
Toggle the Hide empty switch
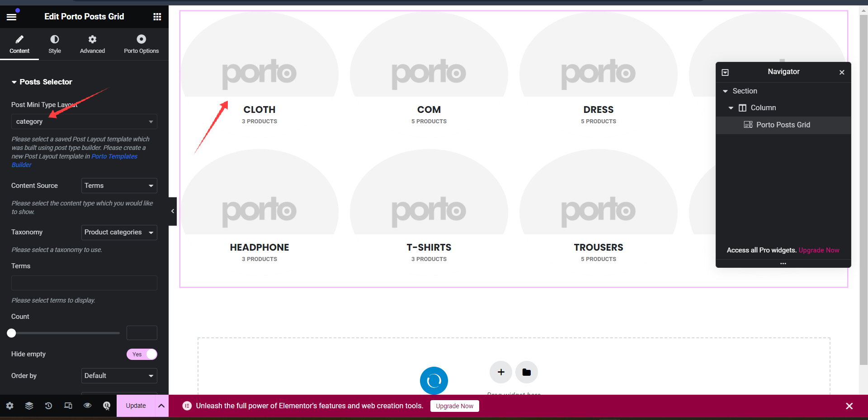142,355
